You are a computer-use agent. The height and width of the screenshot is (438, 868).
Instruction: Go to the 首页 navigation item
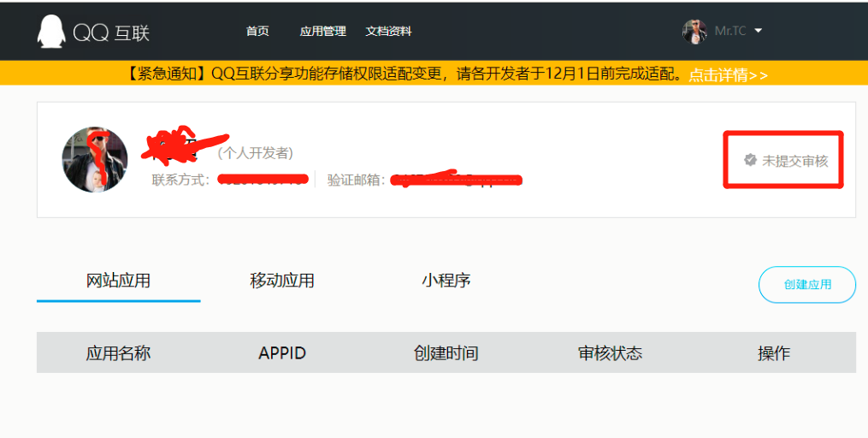click(x=257, y=31)
